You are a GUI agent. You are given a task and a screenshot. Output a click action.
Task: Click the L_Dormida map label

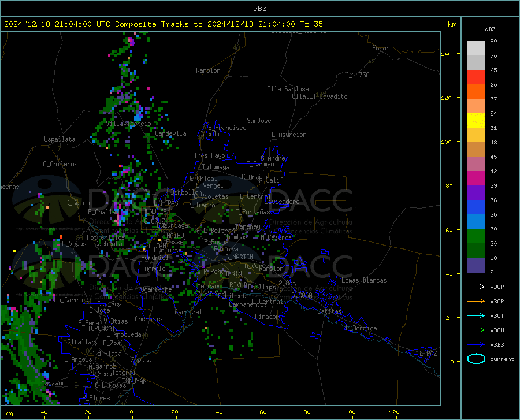click(x=361, y=328)
